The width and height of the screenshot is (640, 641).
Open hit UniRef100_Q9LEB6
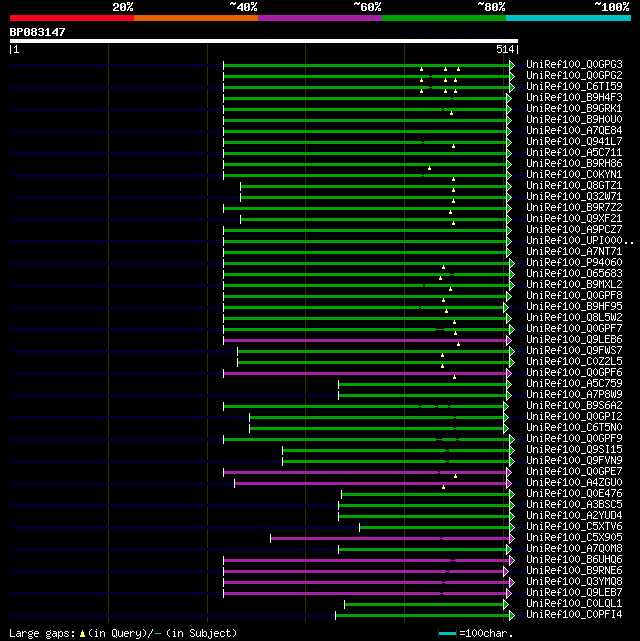pyautogui.click(x=574, y=340)
